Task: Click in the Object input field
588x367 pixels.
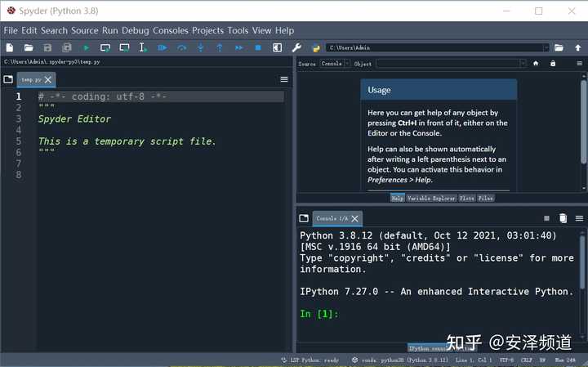Action: coord(451,64)
